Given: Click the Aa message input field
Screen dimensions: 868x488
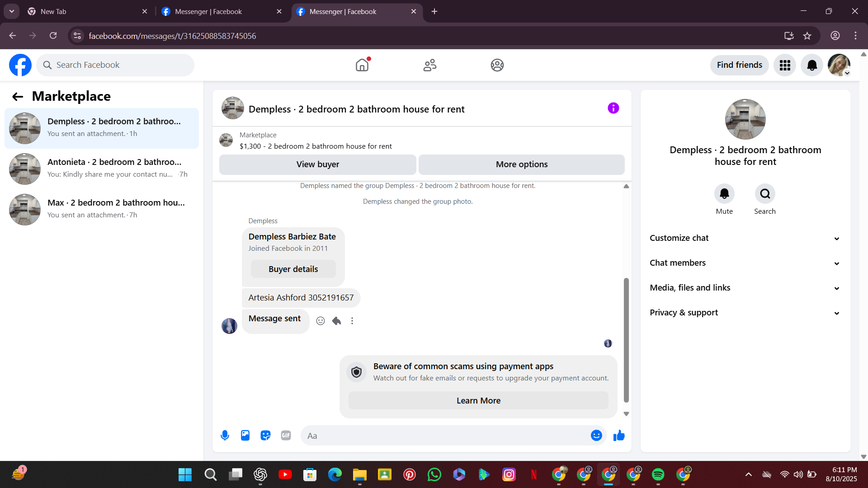Looking at the screenshot, I should click(x=445, y=436).
